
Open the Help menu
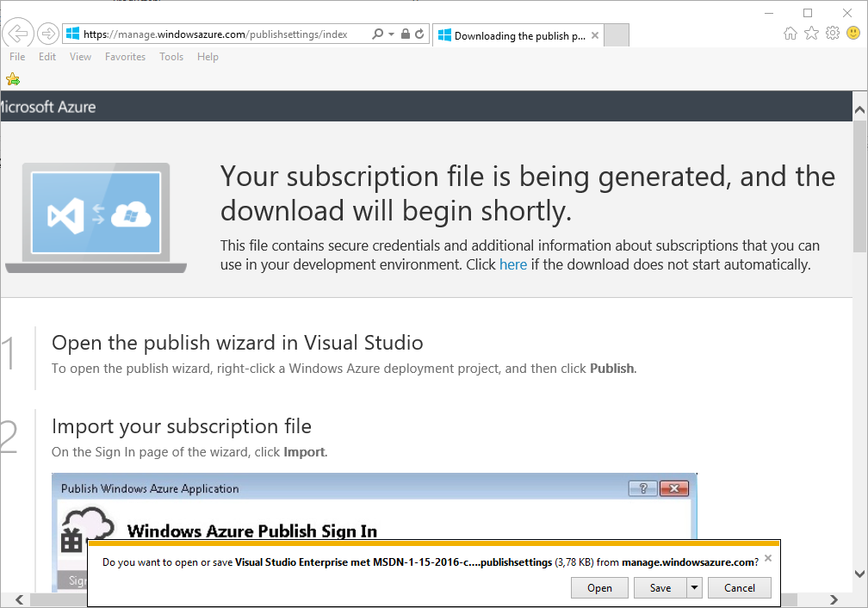coord(208,57)
